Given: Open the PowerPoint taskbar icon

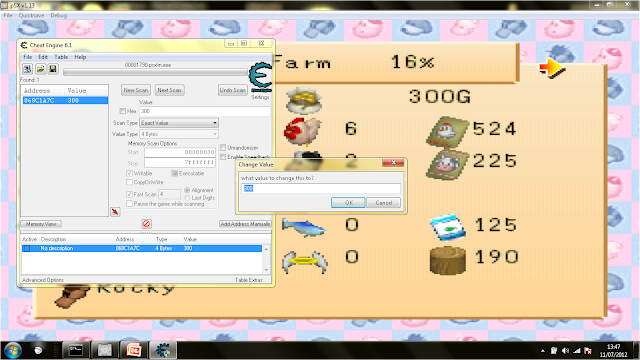Looking at the screenshot, I should (134, 351).
